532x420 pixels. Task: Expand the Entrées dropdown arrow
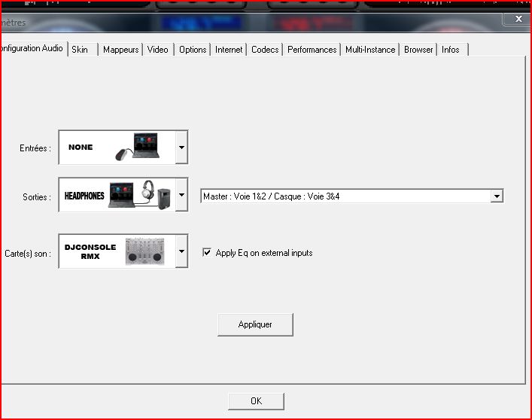(181, 148)
